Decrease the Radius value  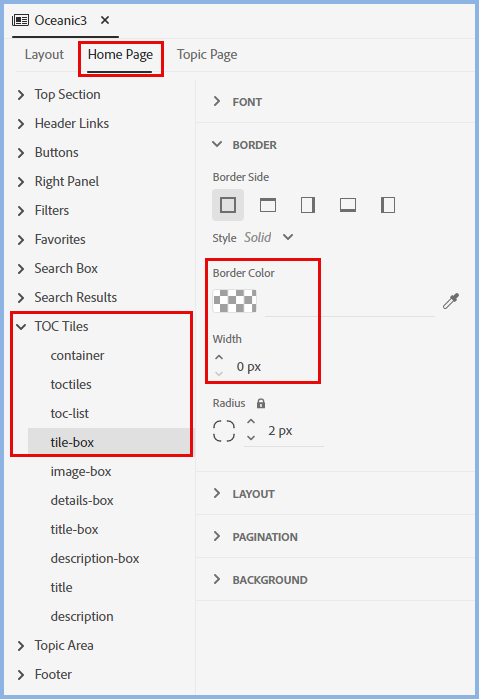[x=251, y=438]
